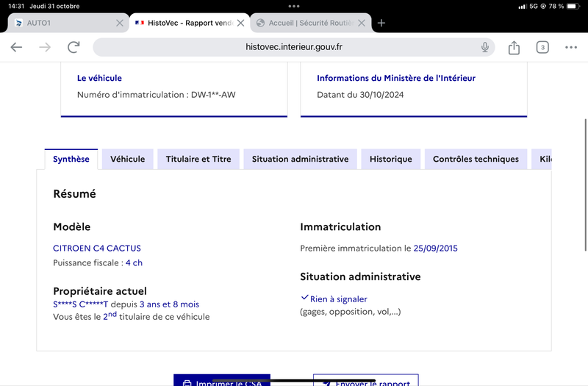Click the checkmark beside Rien à signaler

(x=304, y=298)
